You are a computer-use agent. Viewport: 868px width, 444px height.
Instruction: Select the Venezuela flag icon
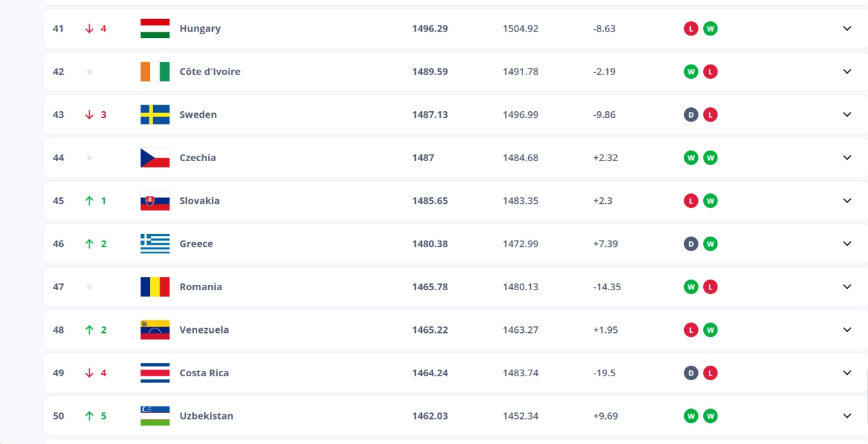point(155,330)
